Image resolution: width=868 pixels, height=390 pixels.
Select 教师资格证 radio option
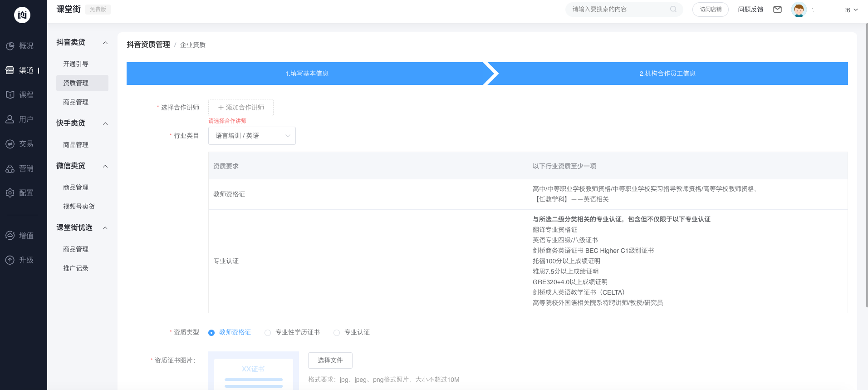230,332
